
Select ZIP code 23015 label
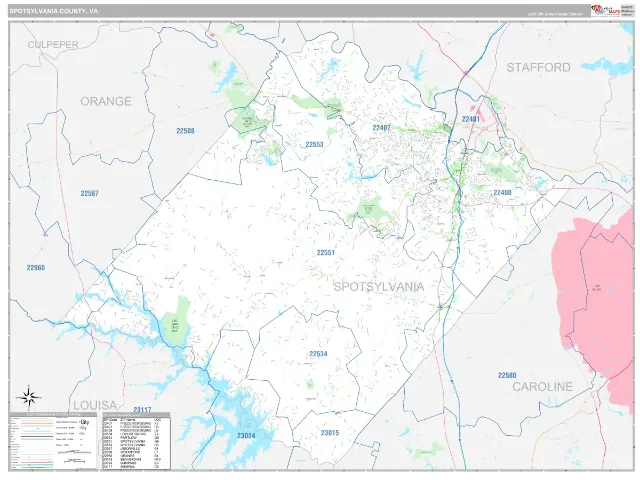tap(330, 433)
